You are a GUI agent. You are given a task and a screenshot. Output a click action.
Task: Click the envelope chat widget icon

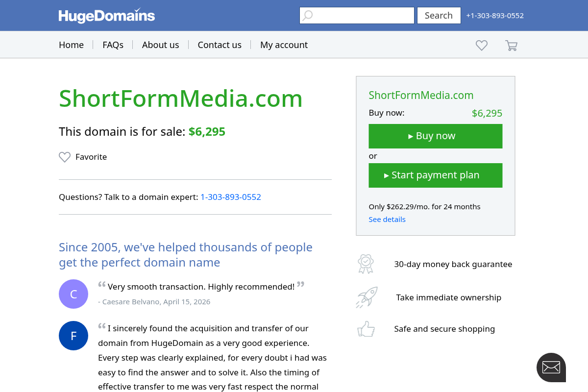tap(551, 367)
